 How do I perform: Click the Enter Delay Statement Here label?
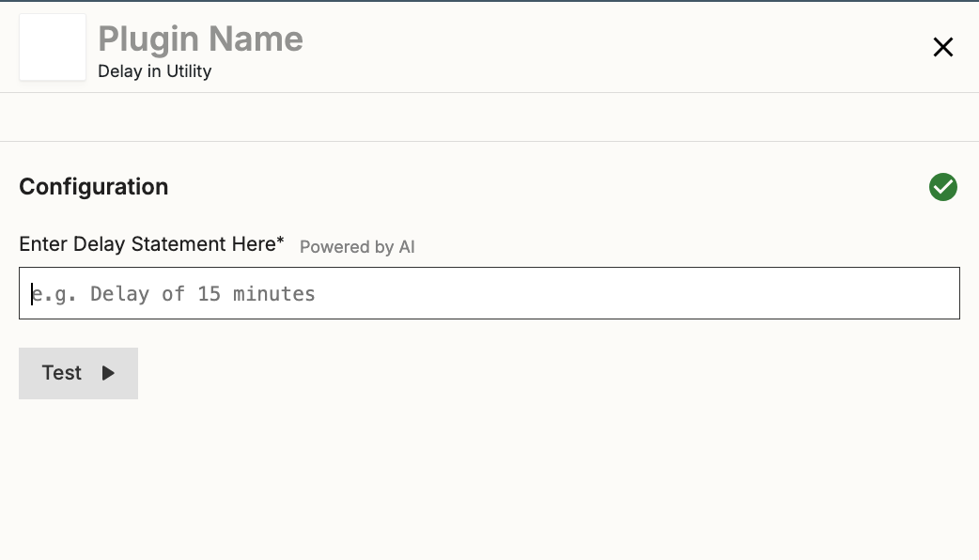148,243
